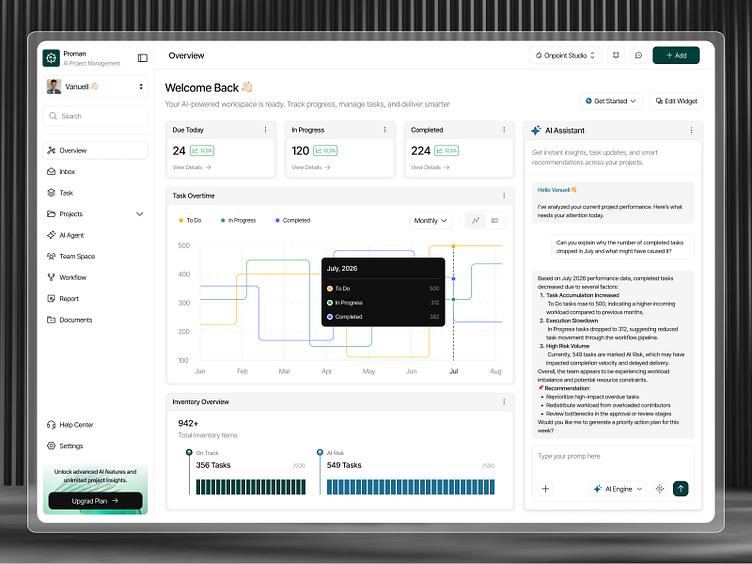Screen dimensions: 752x564
Task: Focus the Search field in sidebar
Action: tap(95, 116)
